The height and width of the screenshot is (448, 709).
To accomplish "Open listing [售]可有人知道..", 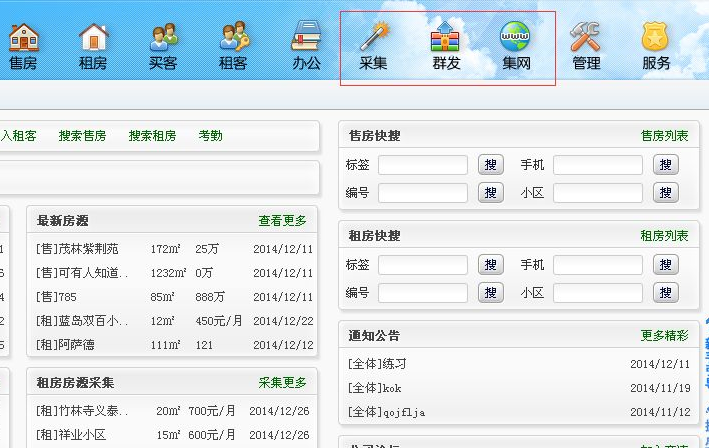I will (x=82, y=273).
